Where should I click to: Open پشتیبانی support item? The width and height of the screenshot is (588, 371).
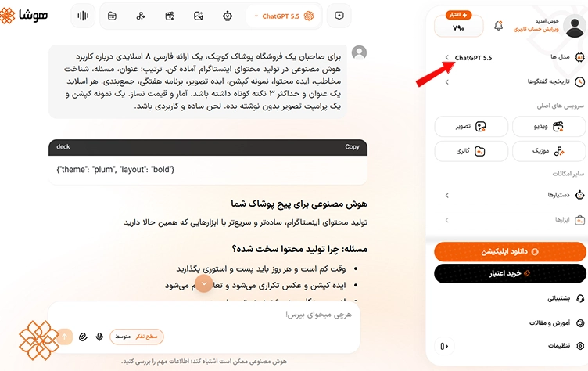pyautogui.click(x=565, y=298)
